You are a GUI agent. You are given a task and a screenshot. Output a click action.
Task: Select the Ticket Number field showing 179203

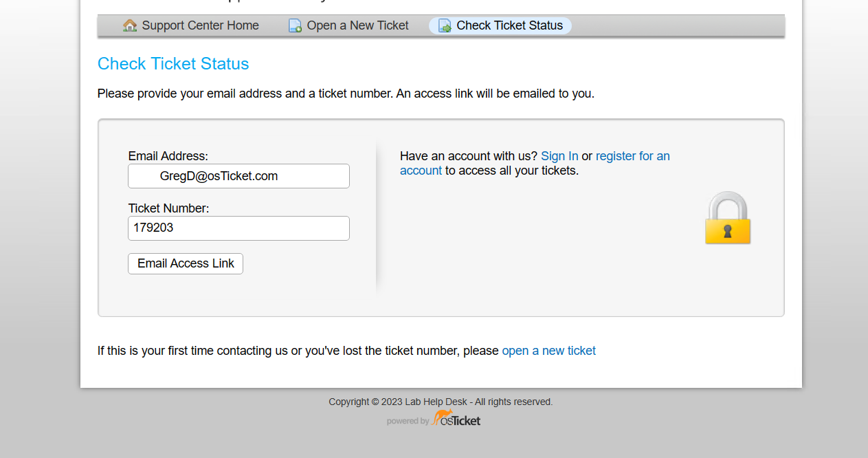(x=238, y=228)
